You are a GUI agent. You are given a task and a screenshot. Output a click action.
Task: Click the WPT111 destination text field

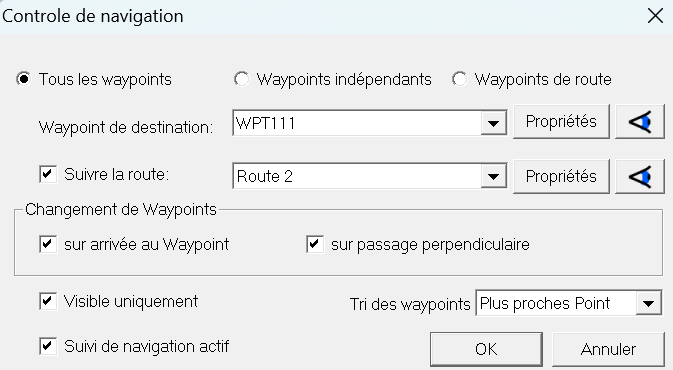(357, 123)
